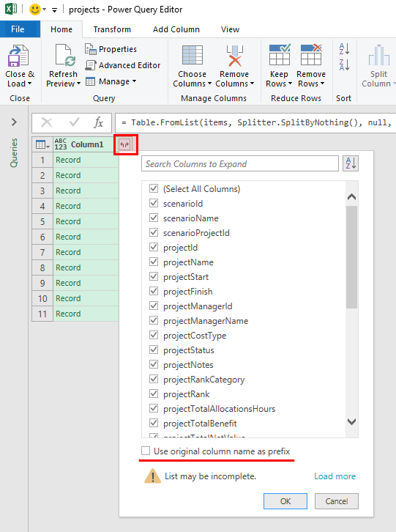Open the Refresh Preview dropdown arrow
396x532 pixels.
click(78, 84)
